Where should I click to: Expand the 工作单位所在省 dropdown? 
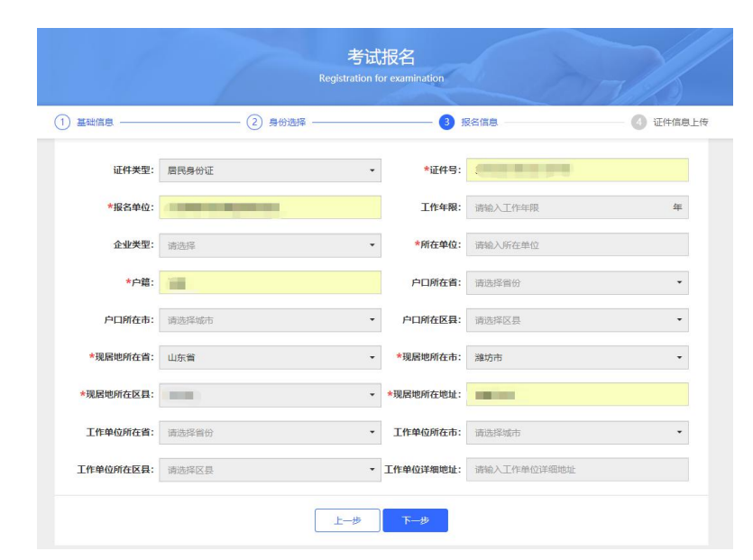click(270, 433)
